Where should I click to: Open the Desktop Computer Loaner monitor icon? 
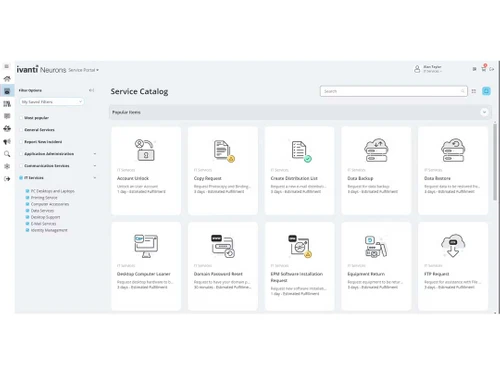click(x=146, y=246)
